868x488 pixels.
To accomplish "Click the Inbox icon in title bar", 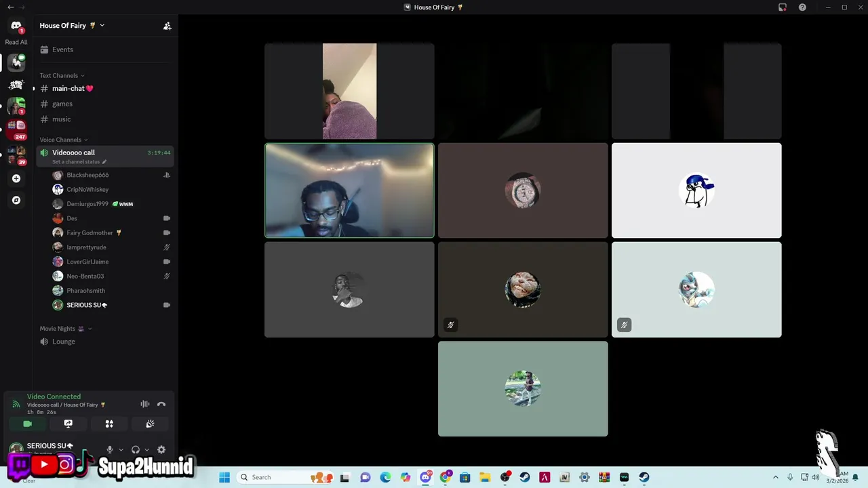I will pyautogui.click(x=783, y=7).
